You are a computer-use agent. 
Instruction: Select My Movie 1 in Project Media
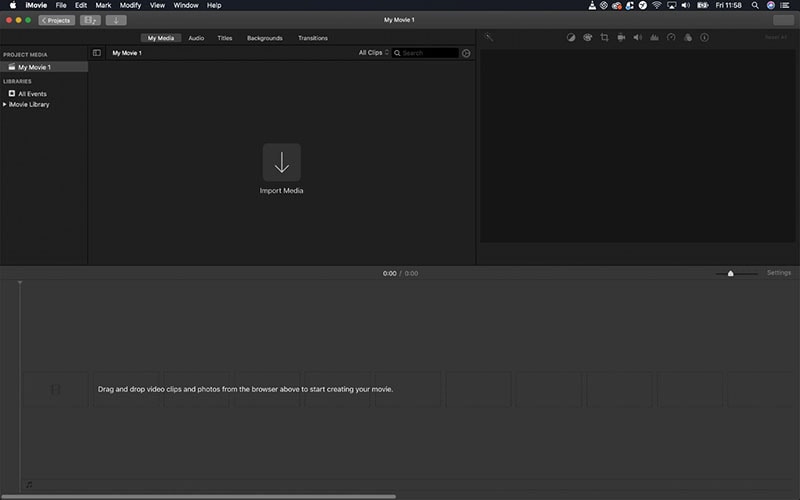click(44, 67)
